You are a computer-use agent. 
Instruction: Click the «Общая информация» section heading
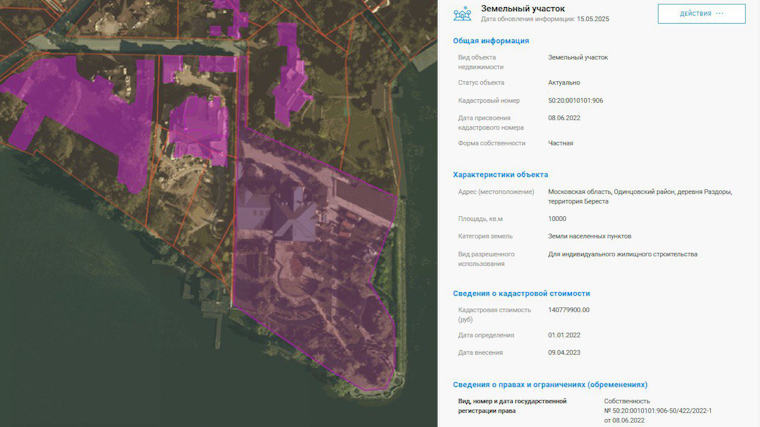pyautogui.click(x=491, y=41)
